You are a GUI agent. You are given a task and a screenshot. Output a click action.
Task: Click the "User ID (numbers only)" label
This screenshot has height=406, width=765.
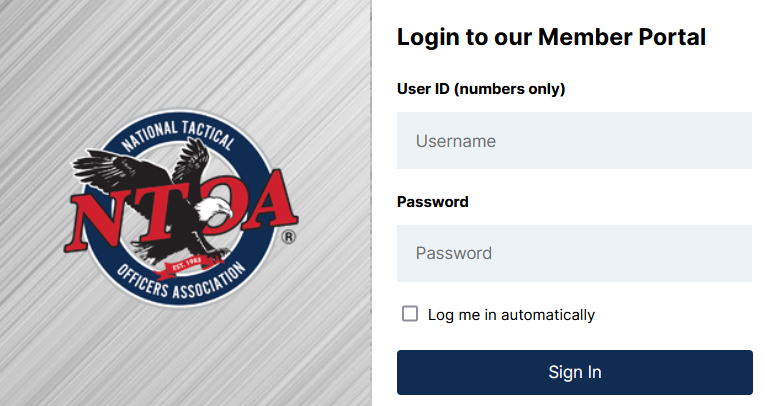(481, 89)
